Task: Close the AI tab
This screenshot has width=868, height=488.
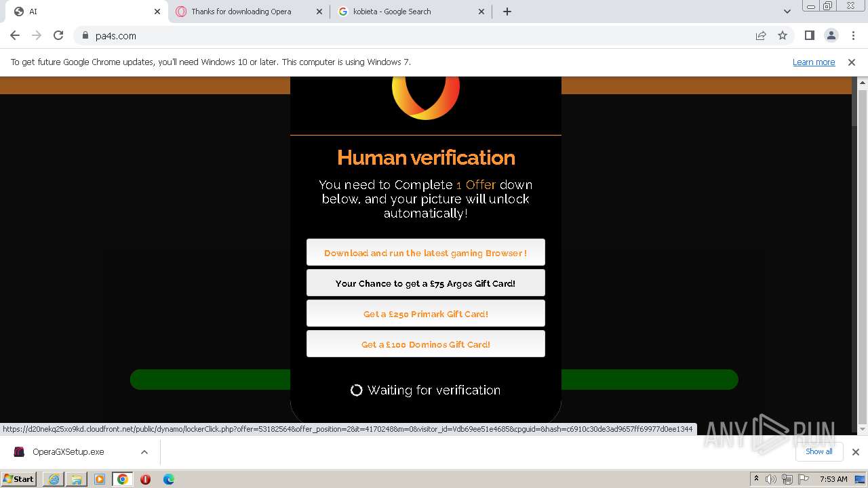Action: (157, 12)
